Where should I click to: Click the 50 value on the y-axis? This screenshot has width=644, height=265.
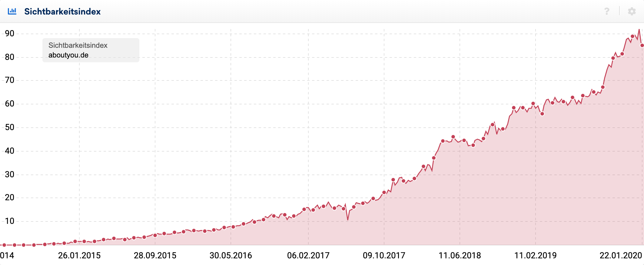click(x=10, y=127)
